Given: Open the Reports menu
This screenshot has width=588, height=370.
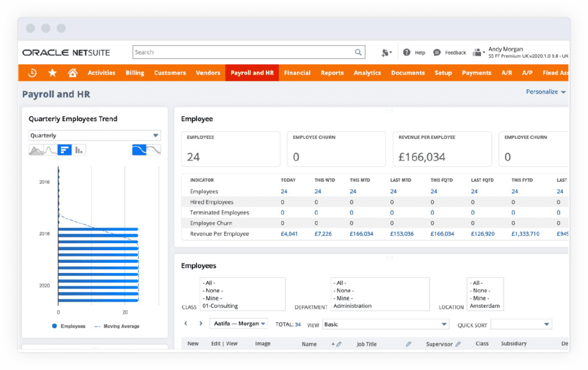Looking at the screenshot, I should pyautogui.click(x=332, y=73).
